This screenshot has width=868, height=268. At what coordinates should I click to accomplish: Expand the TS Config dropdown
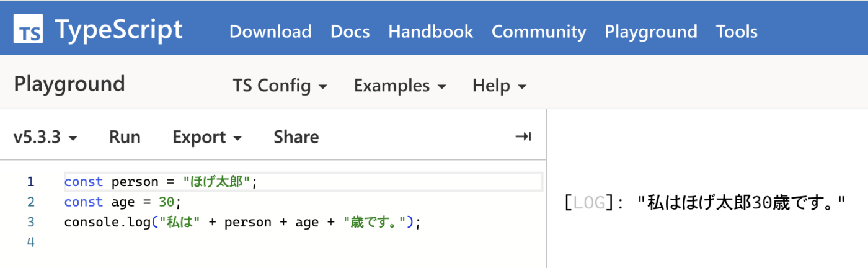coord(280,86)
